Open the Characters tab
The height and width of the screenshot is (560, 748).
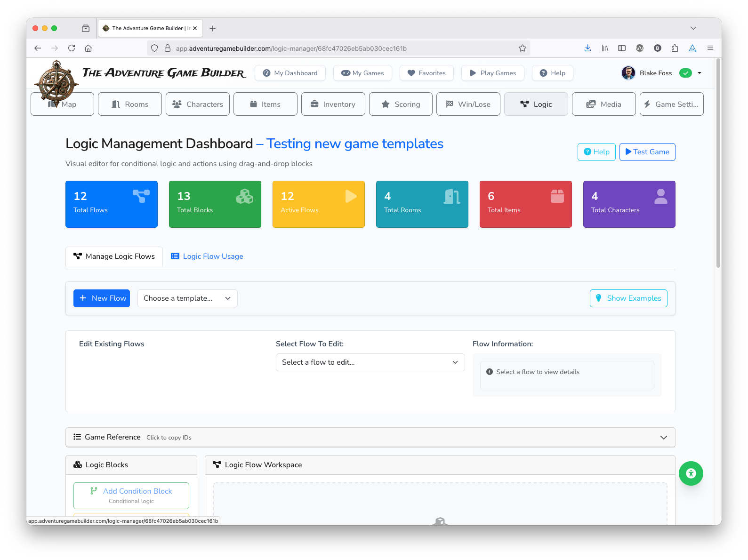[x=198, y=104]
